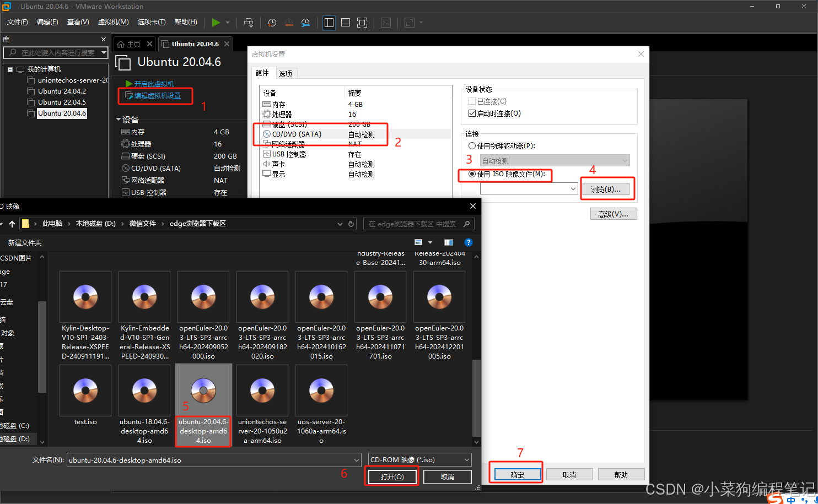
Task: Click 新建文件夹 in file dialog
Action: click(25, 242)
